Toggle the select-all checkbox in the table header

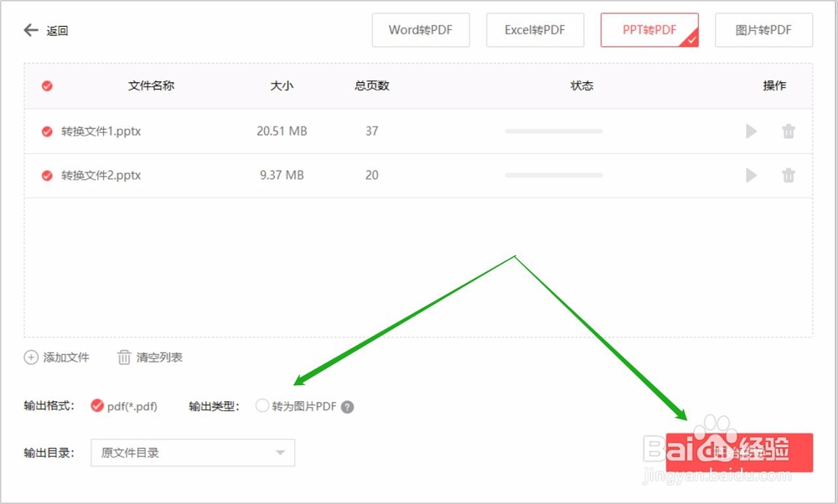pos(47,85)
